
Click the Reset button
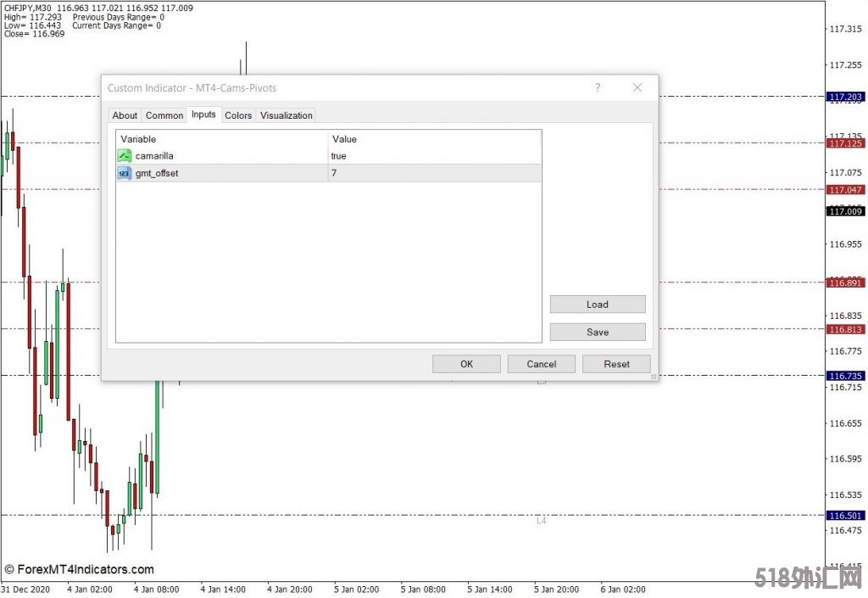tap(616, 364)
